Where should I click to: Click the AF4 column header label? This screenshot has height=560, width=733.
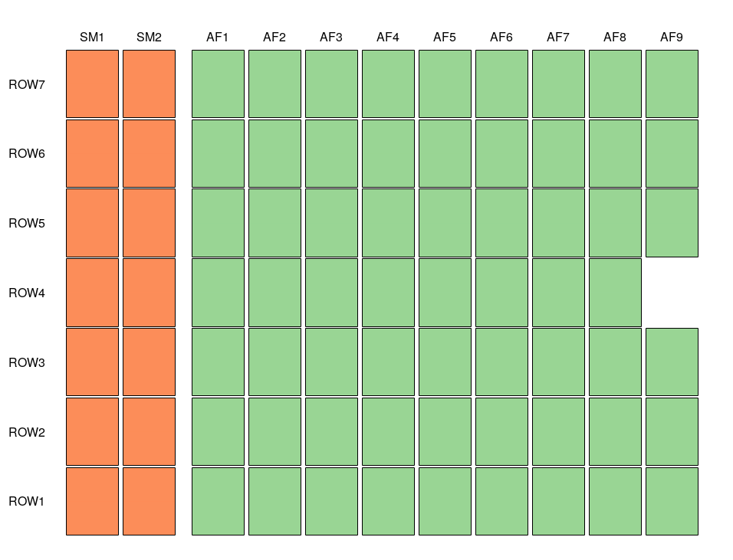(x=388, y=37)
